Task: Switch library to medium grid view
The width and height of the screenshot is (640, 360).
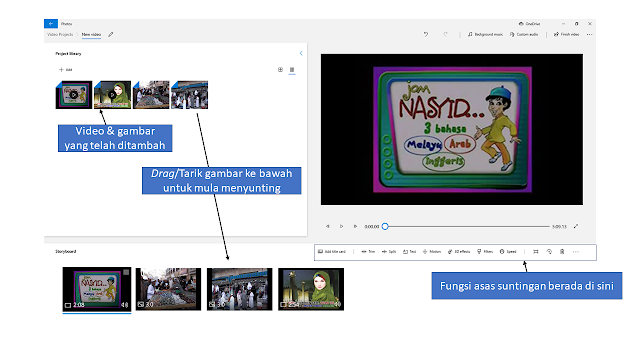Action: (280, 70)
